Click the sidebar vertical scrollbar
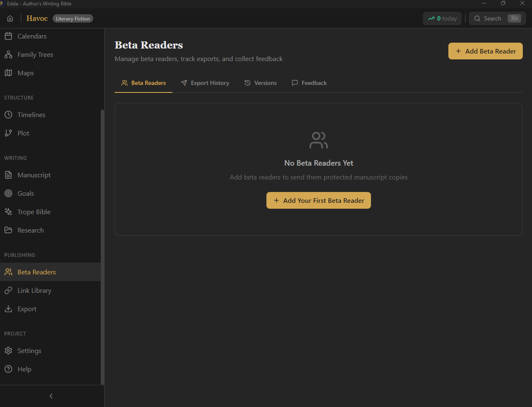The width and height of the screenshot is (532, 407). click(102, 247)
